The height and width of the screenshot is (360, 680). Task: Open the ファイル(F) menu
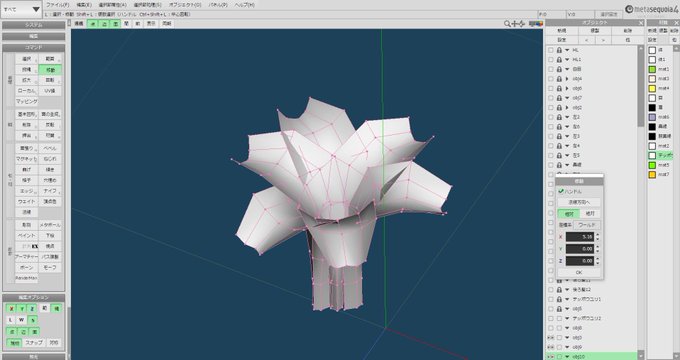[57, 5]
